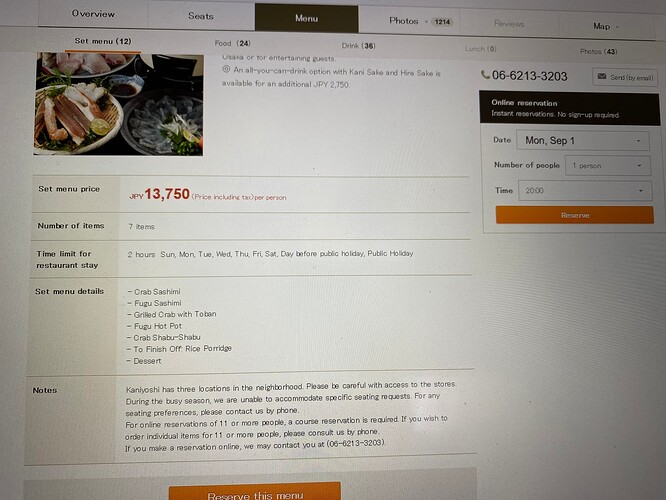
Task: Click the crab and fugu dish photo
Action: point(119,104)
